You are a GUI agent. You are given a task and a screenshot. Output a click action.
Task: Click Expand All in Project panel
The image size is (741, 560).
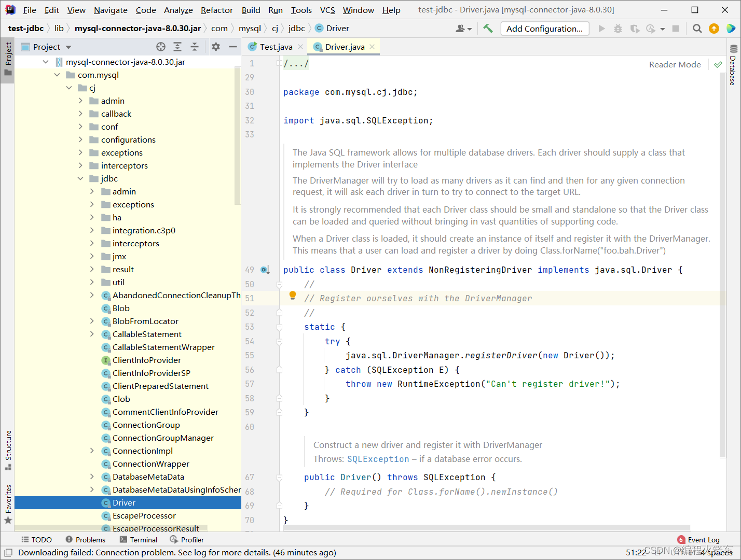tap(177, 47)
